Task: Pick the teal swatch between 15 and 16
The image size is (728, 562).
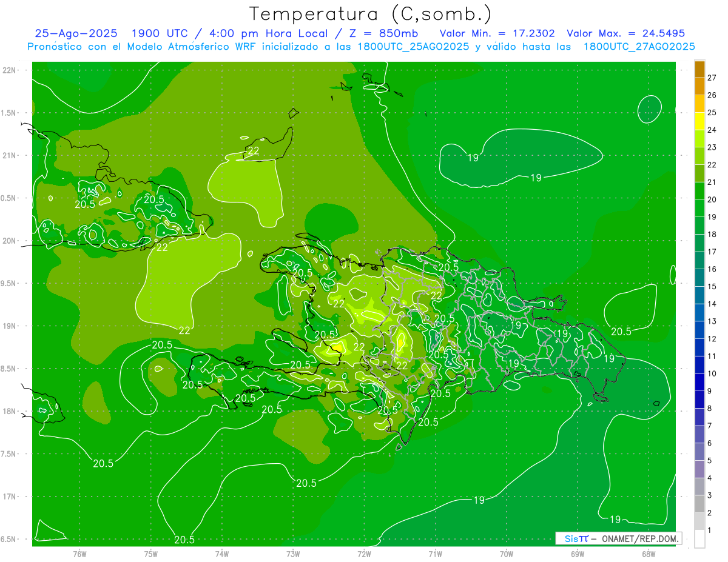Action: (x=699, y=278)
